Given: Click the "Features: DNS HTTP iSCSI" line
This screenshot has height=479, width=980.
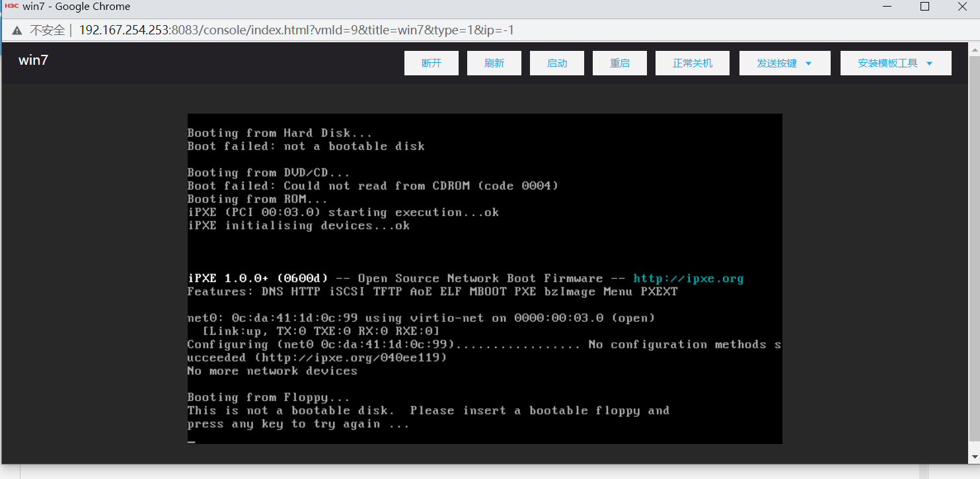Looking at the screenshot, I should point(433,291).
